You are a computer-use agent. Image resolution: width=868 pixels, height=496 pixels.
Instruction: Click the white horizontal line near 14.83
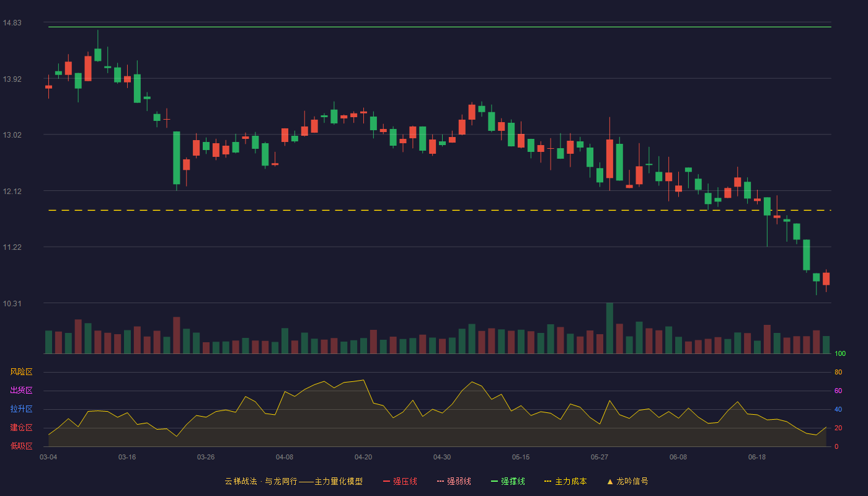[440, 27]
